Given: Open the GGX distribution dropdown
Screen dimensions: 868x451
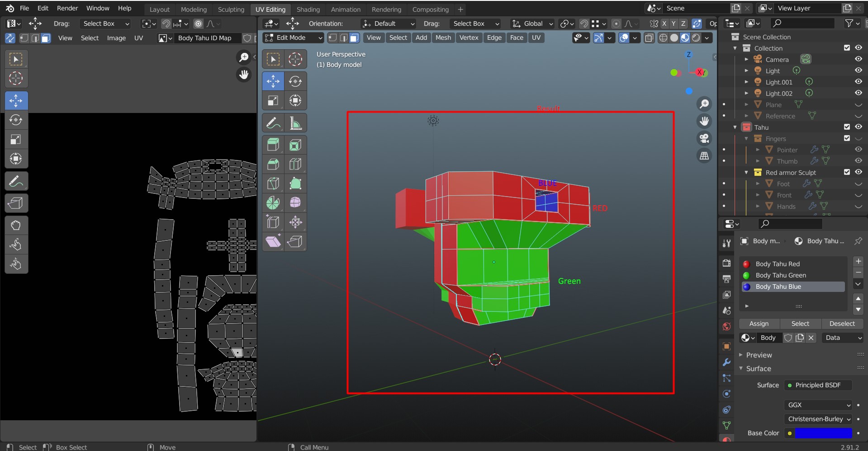Looking at the screenshot, I should tap(818, 405).
